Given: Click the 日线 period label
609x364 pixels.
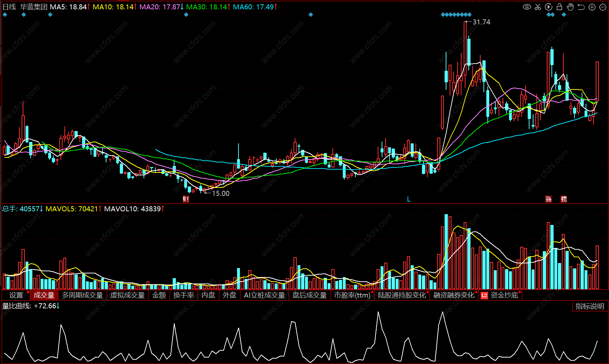Looking at the screenshot, I should point(9,7).
